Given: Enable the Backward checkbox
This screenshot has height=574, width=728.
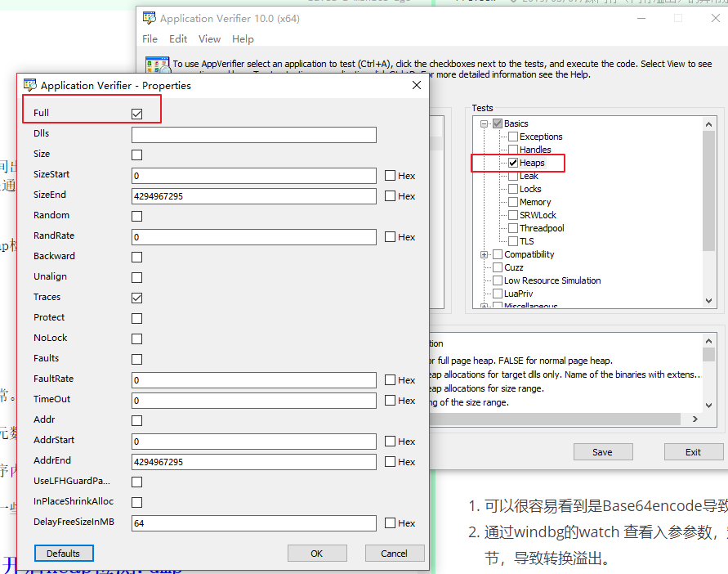Looking at the screenshot, I should point(137,257).
